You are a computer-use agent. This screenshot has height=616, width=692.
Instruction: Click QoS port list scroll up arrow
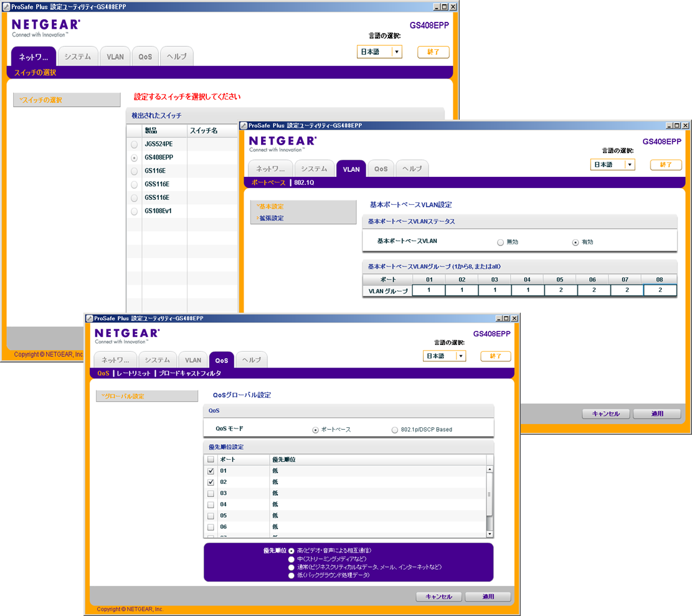tap(490, 469)
